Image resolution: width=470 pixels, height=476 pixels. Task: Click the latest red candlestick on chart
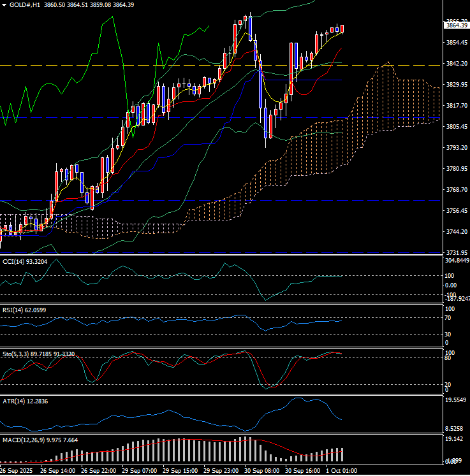tap(342, 29)
